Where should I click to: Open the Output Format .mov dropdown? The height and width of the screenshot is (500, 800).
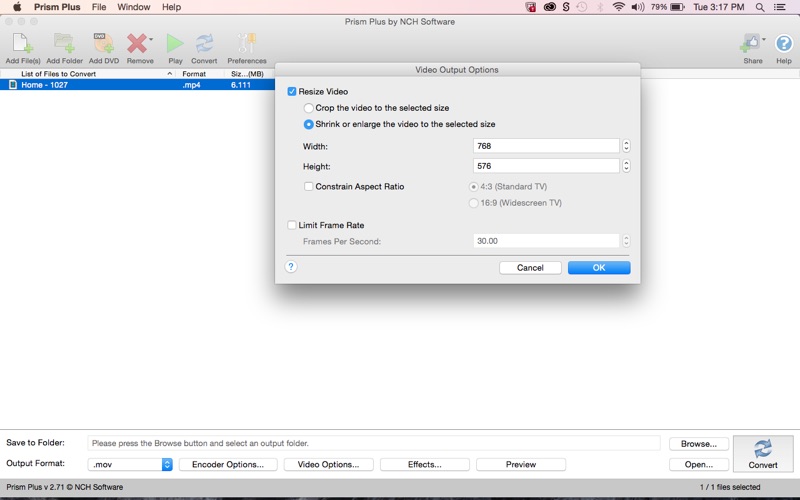130,464
